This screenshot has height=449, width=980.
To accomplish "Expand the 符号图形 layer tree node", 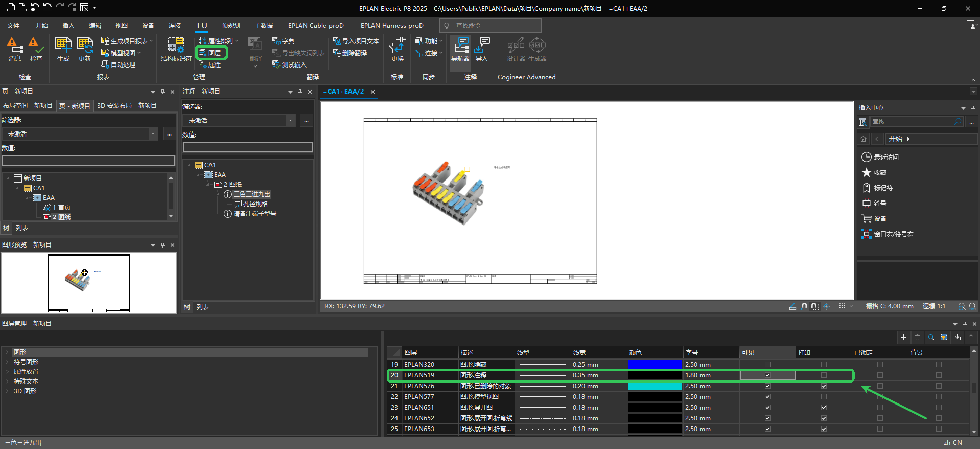I will click(x=7, y=362).
